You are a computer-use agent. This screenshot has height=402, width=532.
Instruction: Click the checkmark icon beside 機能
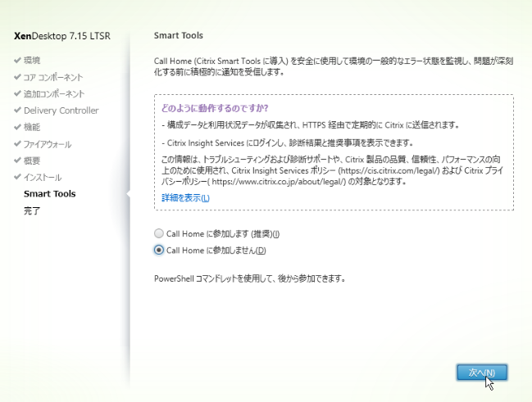(18, 127)
